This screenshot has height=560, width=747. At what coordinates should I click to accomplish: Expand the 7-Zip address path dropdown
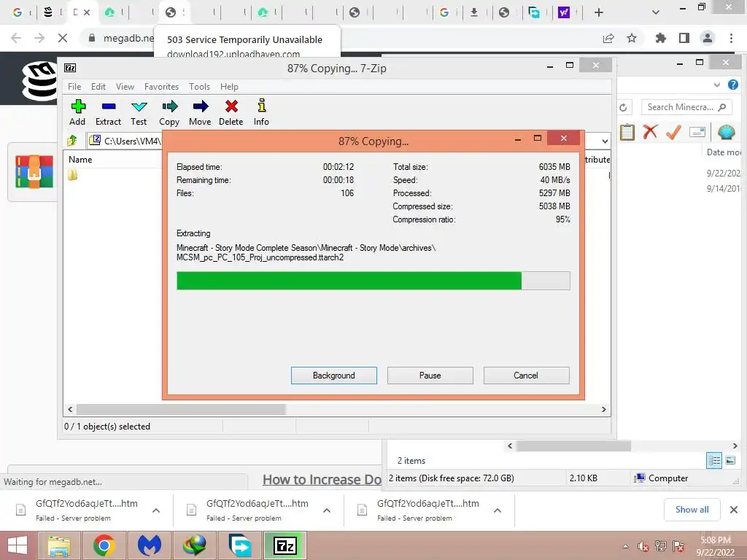pos(605,141)
